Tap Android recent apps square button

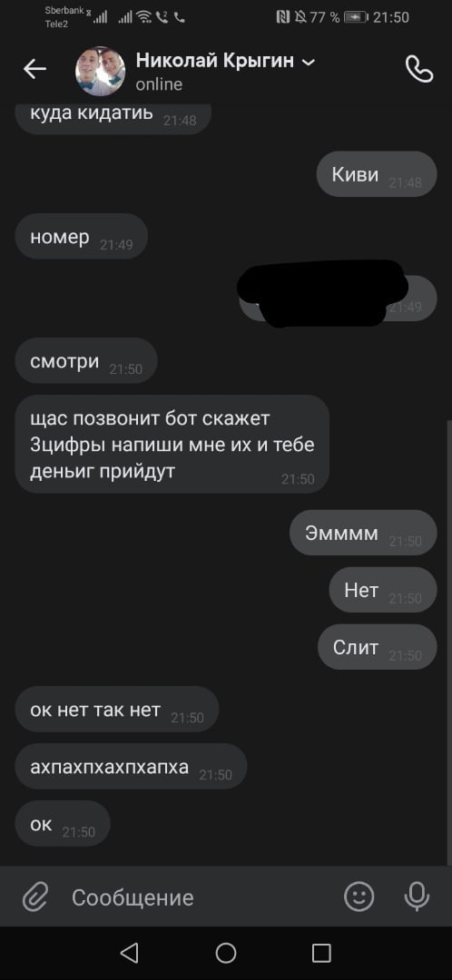coord(321,953)
